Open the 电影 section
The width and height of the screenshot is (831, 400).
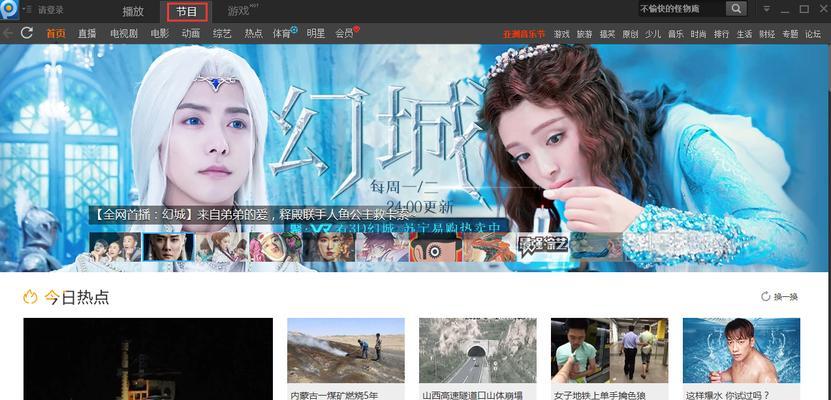coord(160,33)
